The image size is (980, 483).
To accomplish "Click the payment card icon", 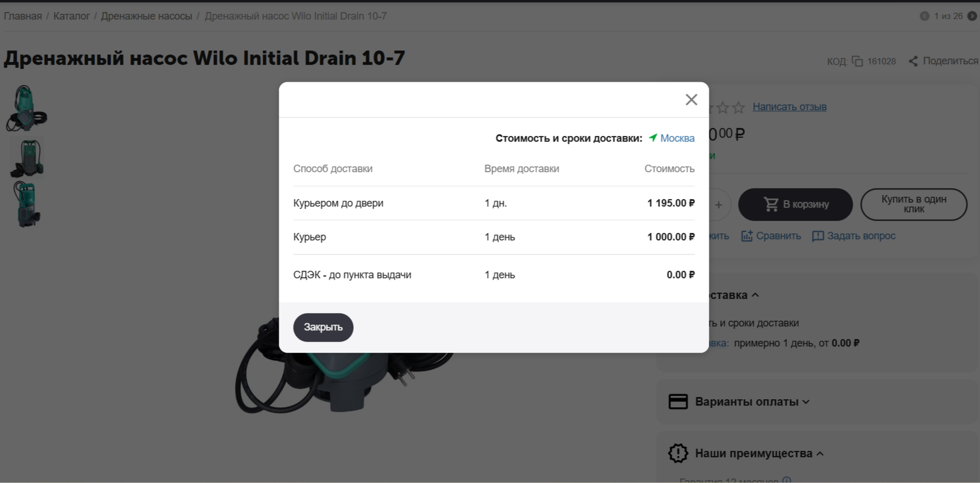I will (678, 402).
